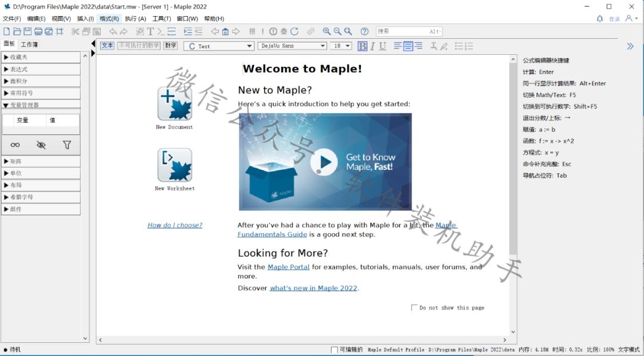Click notification bell icon
This screenshot has width=644, height=356.
point(600,18)
